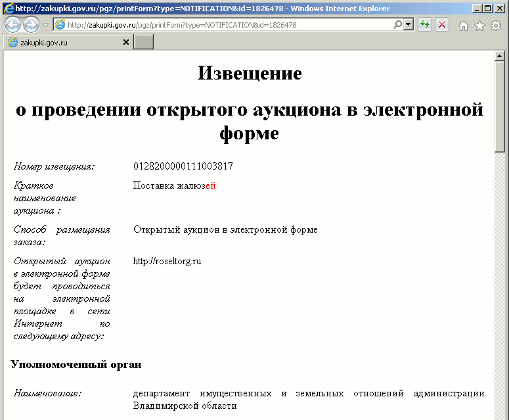
Task: Open the address bar autocomplete dropdown
Action: (409, 25)
